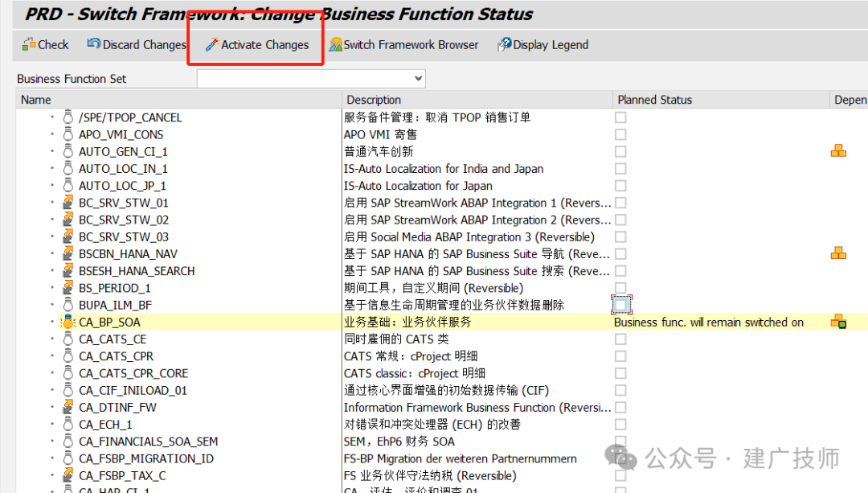Click bulb icon of CA_CATS_CPR
This screenshot has height=493, width=868.
pyautogui.click(x=68, y=356)
